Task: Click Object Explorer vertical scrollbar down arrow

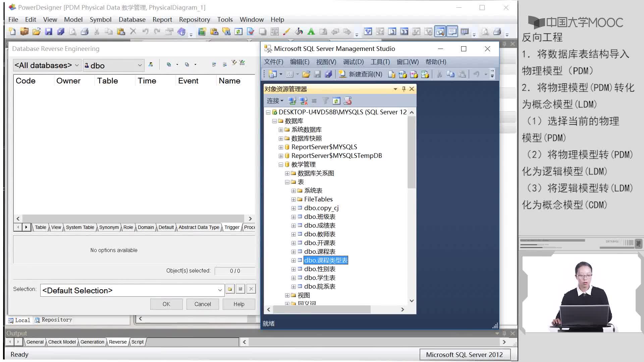Action: tap(412, 301)
